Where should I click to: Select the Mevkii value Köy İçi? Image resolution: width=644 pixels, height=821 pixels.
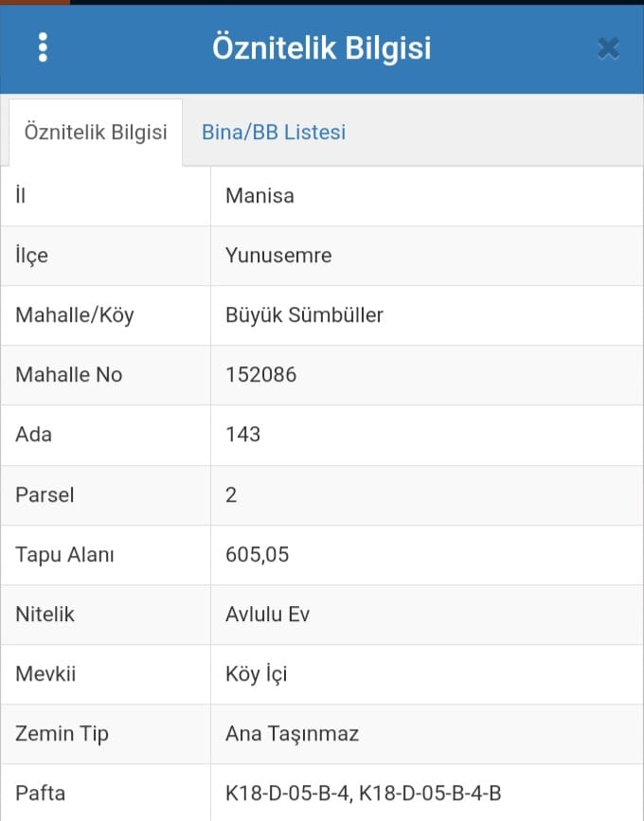click(256, 674)
